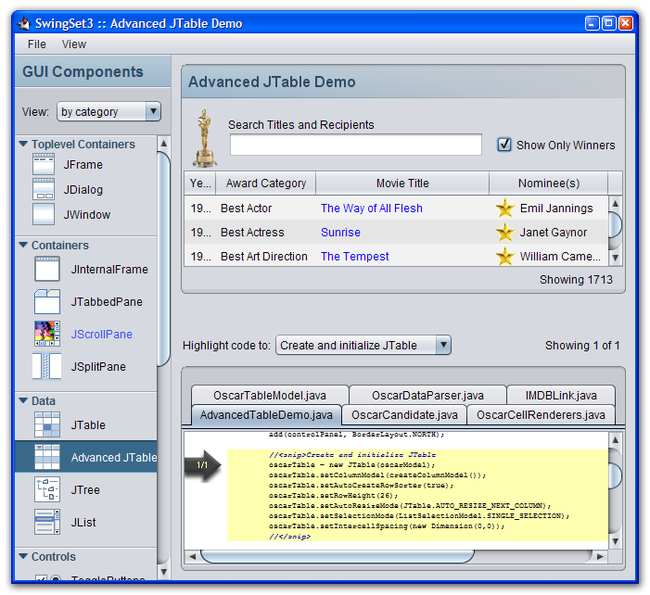Toggle the Show Only Winners checkbox
The image size is (650, 595).
504,145
